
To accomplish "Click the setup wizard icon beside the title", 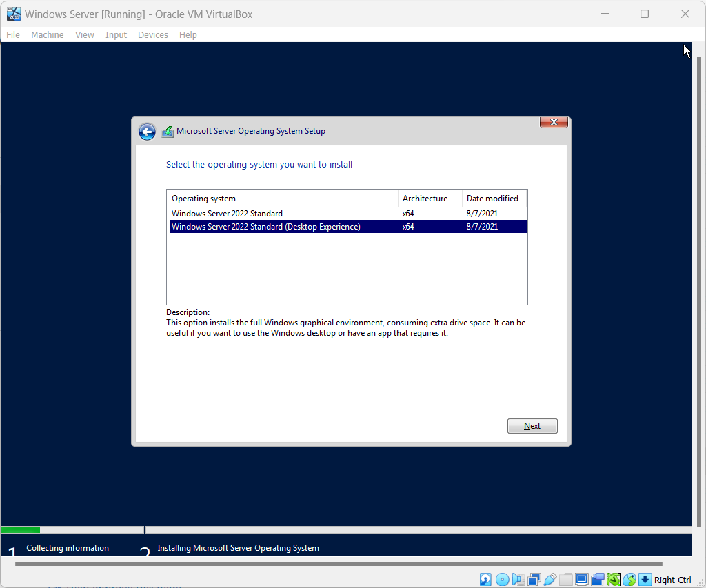I will click(168, 132).
